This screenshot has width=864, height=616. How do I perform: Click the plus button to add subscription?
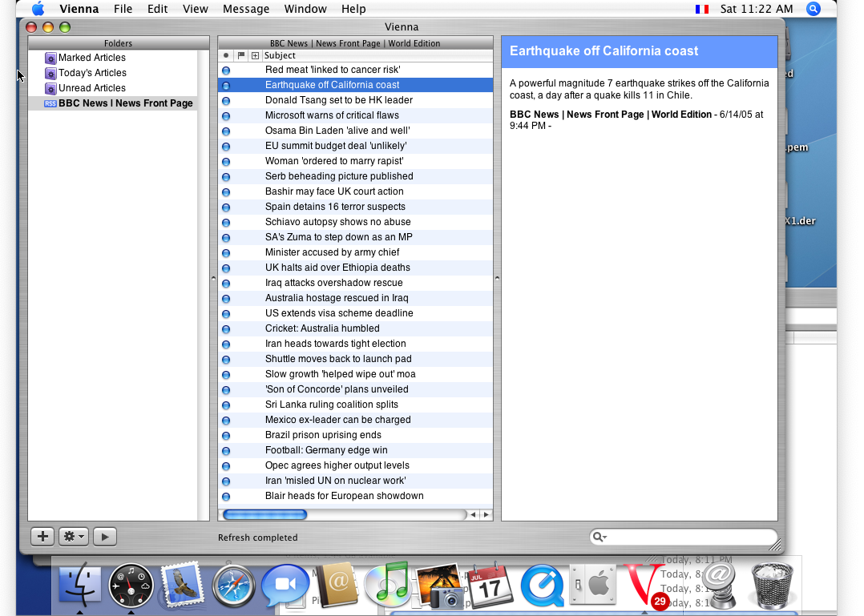[x=42, y=536]
